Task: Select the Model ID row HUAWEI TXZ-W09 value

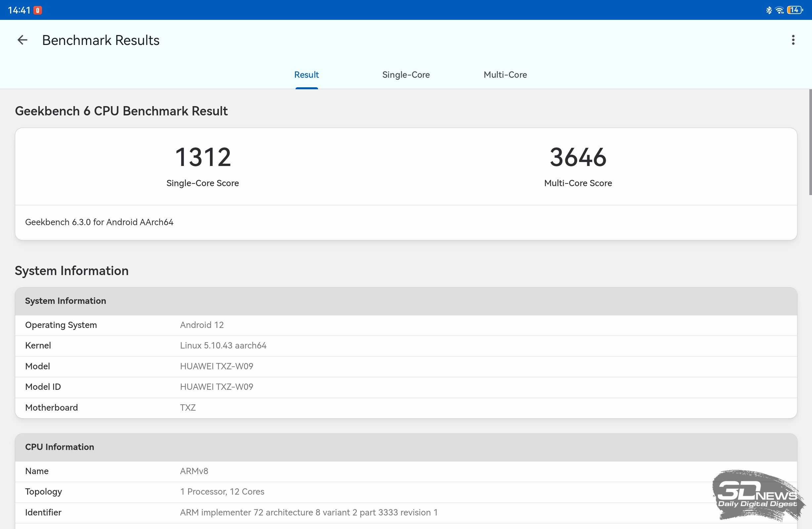Action: (x=217, y=387)
